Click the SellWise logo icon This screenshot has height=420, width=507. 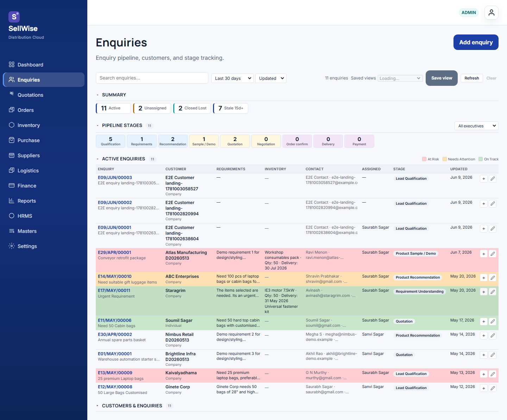click(x=14, y=17)
